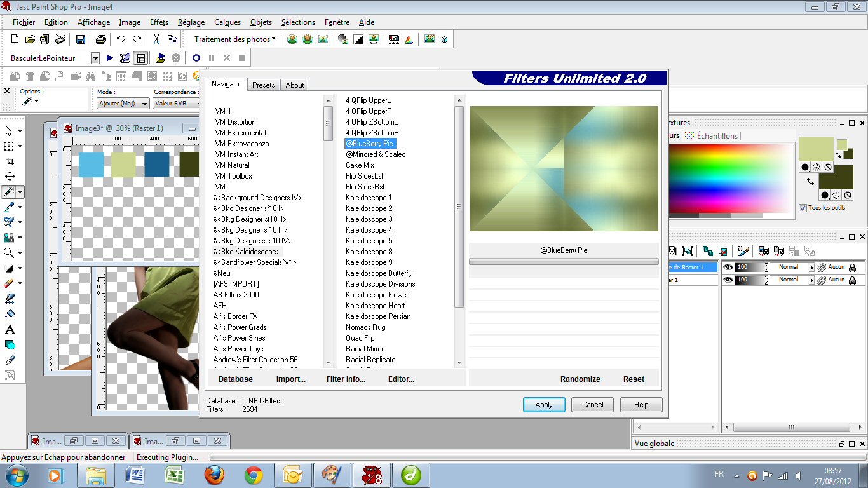Click the large foreground color swatch

[x=816, y=149]
